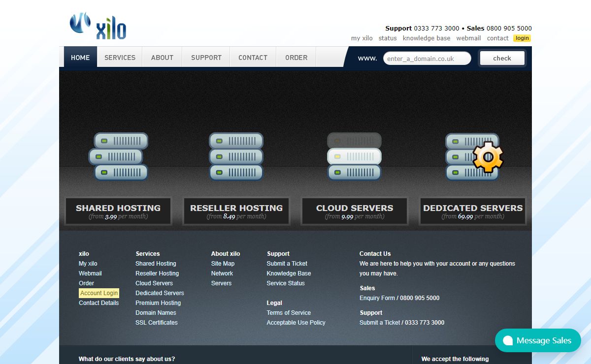Open the ORDER navigation tab

[x=296, y=58]
